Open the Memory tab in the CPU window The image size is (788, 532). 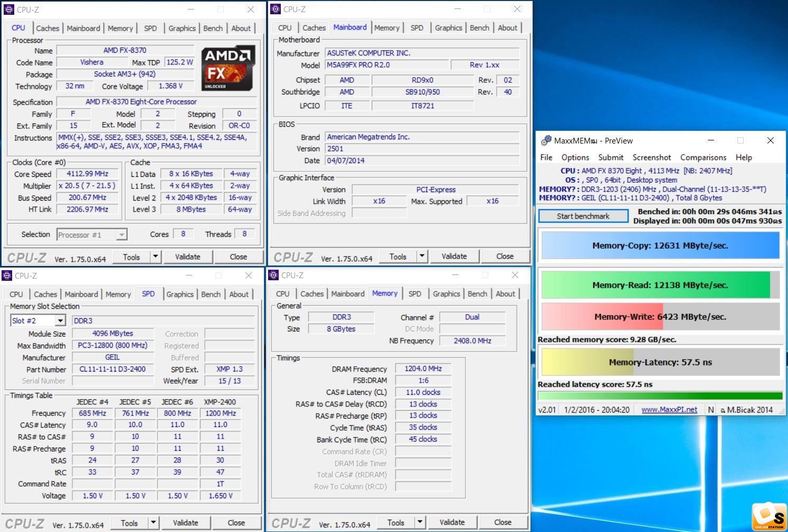(x=120, y=28)
